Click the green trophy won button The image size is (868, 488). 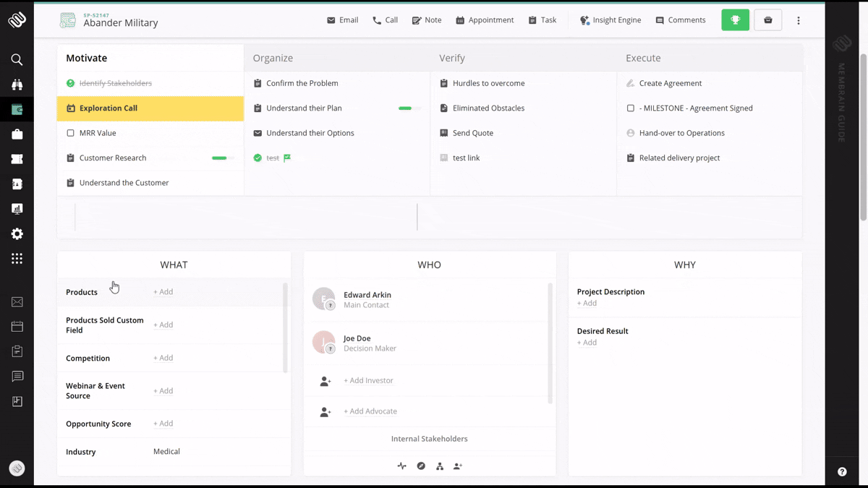[x=735, y=20]
